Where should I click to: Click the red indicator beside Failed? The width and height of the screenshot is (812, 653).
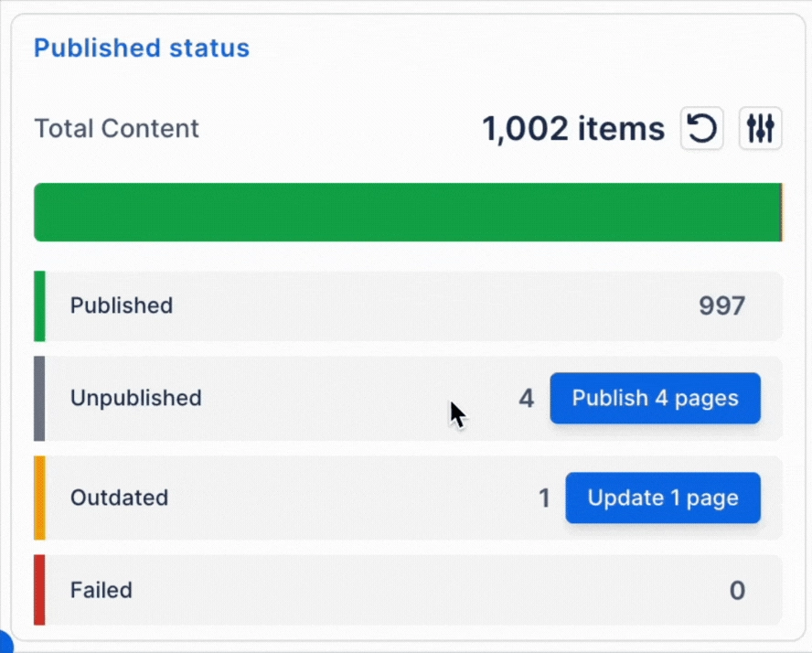pos(38,590)
